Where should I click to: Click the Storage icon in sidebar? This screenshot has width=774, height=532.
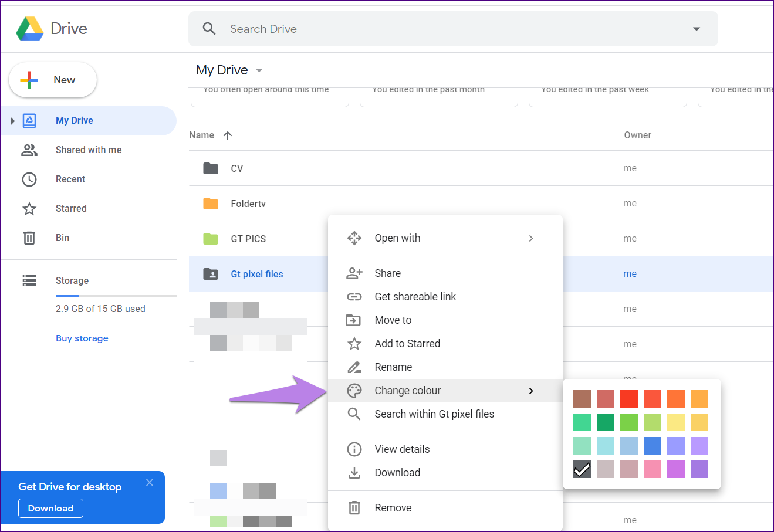[x=29, y=280]
